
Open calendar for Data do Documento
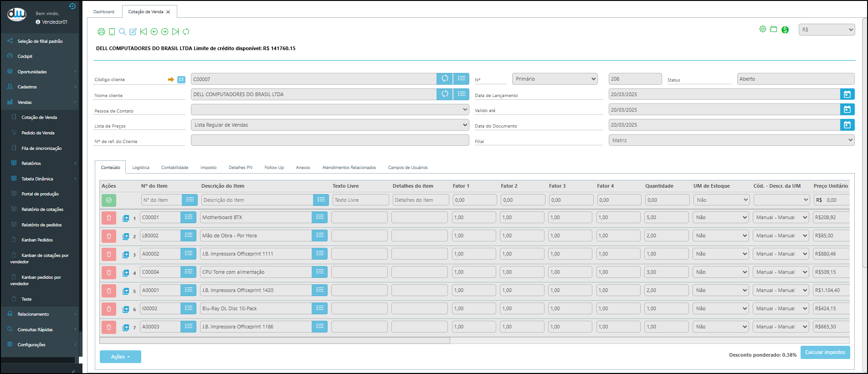tap(847, 125)
